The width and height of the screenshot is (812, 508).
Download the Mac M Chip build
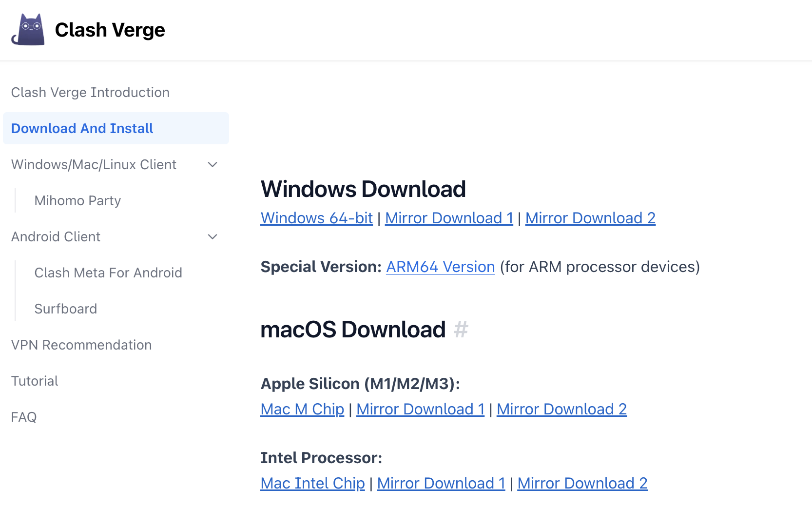(302, 410)
